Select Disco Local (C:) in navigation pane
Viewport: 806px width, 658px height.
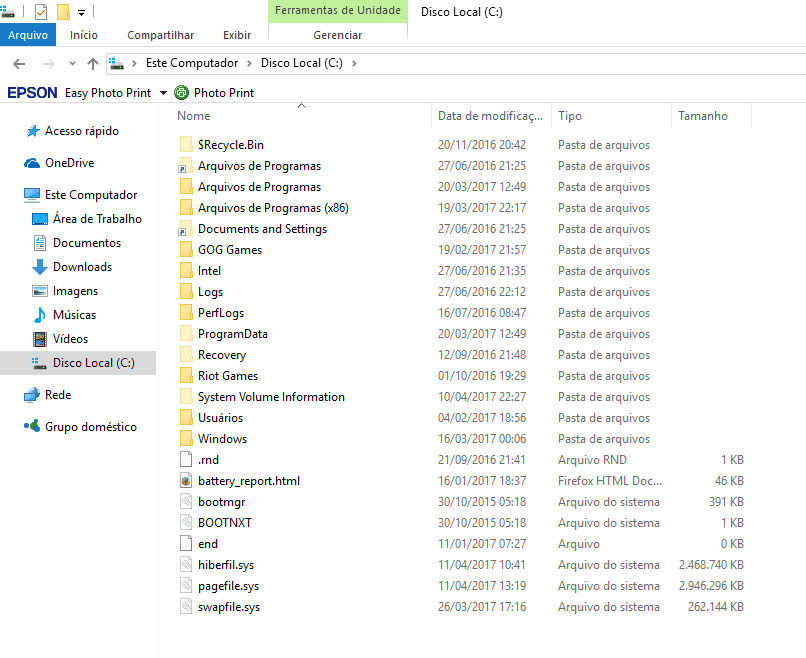(78, 363)
